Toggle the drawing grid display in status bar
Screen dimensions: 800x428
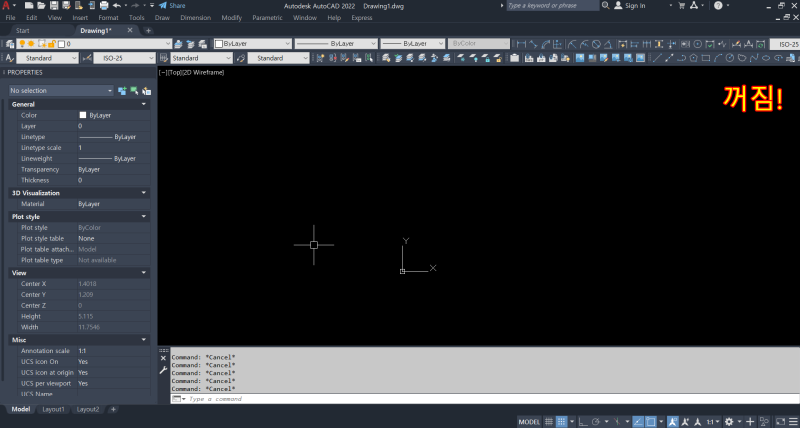pos(549,422)
